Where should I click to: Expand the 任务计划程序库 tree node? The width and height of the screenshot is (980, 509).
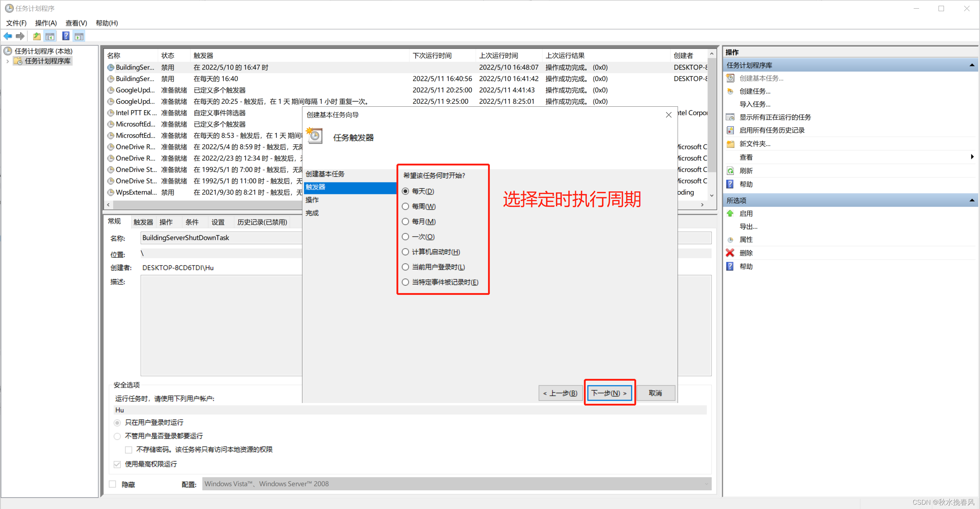click(x=8, y=61)
